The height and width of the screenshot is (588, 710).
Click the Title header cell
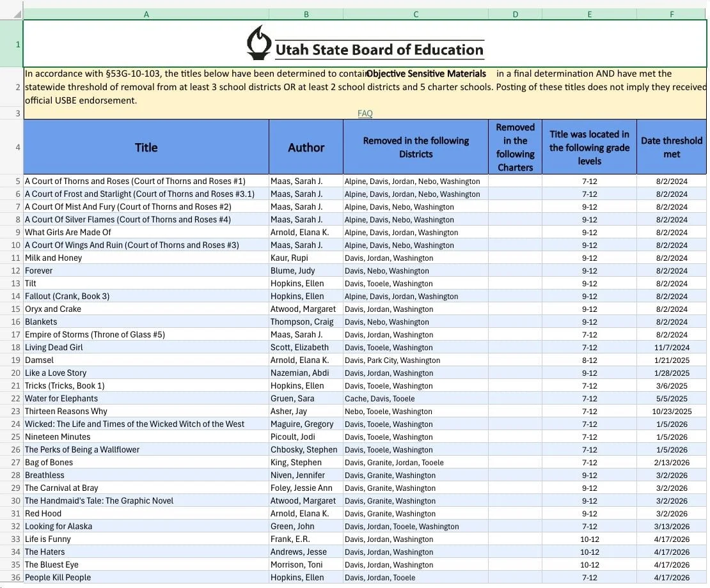click(x=146, y=147)
